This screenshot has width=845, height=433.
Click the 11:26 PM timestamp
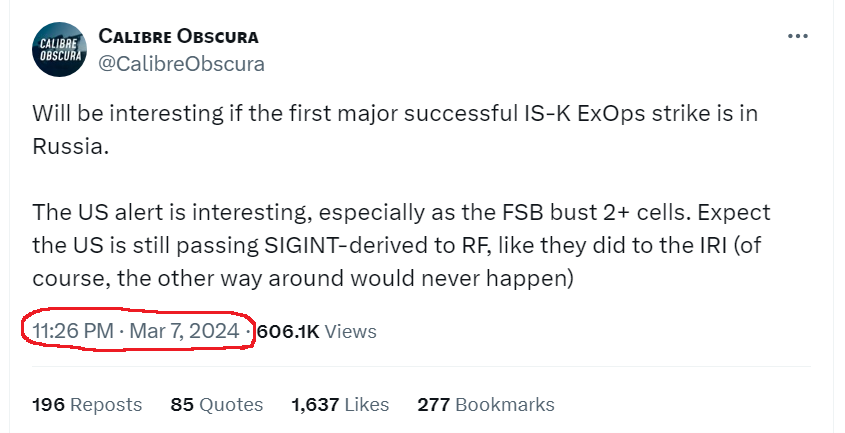tap(73, 331)
